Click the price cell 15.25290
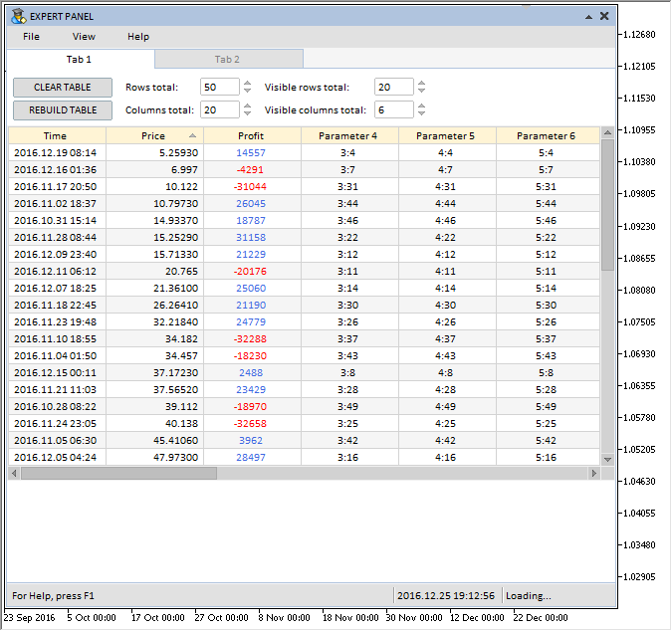The width and height of the screenshot is (672, 631). click(154, 237)
